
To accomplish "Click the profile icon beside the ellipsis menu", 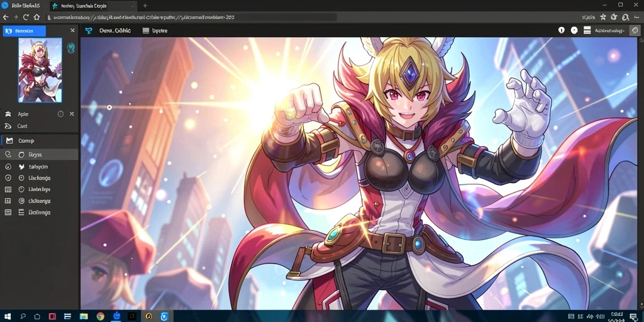I will 626,17.
